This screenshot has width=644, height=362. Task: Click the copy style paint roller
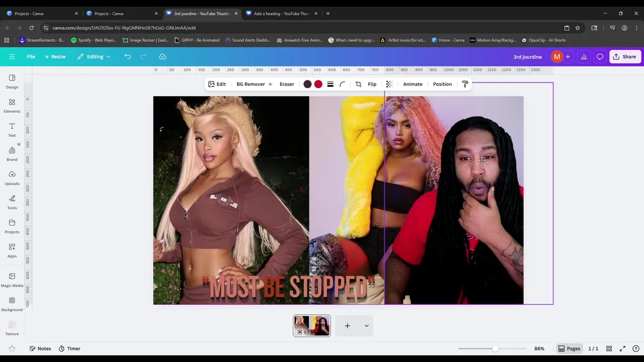(465, 84)
